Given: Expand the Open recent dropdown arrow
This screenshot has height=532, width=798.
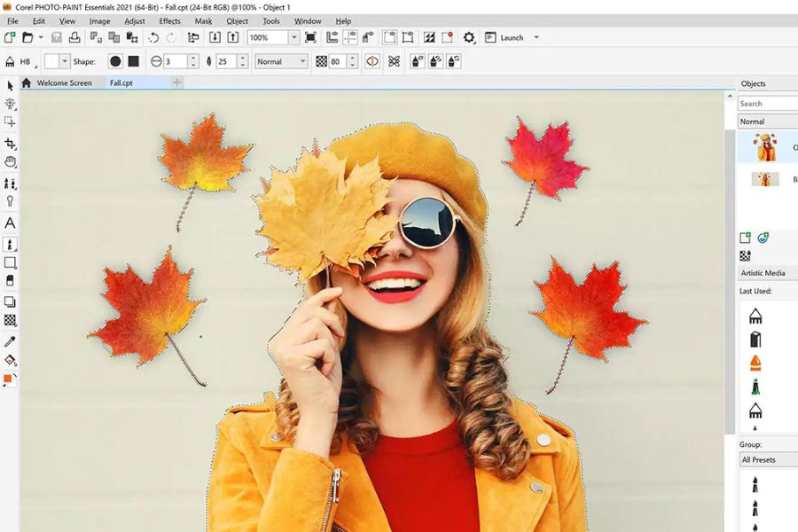Looking at the screenshot, I should 41,37.
